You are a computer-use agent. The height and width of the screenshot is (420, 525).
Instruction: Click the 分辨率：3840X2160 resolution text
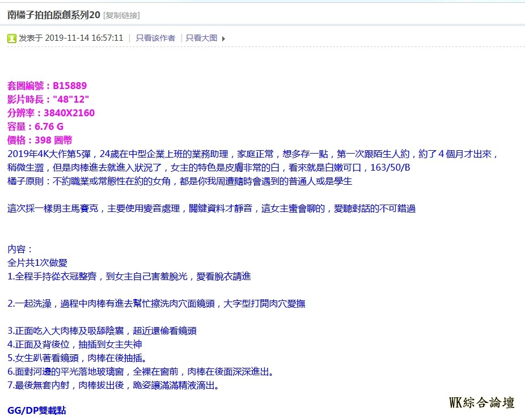pos(51,113)
